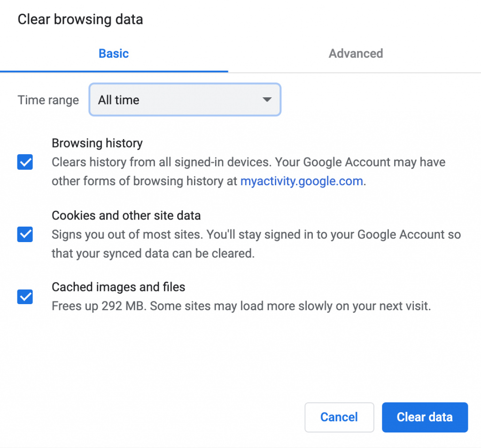Select All time in the Time range selector
Screen dimensions: 481x448
tap(185, 100)
